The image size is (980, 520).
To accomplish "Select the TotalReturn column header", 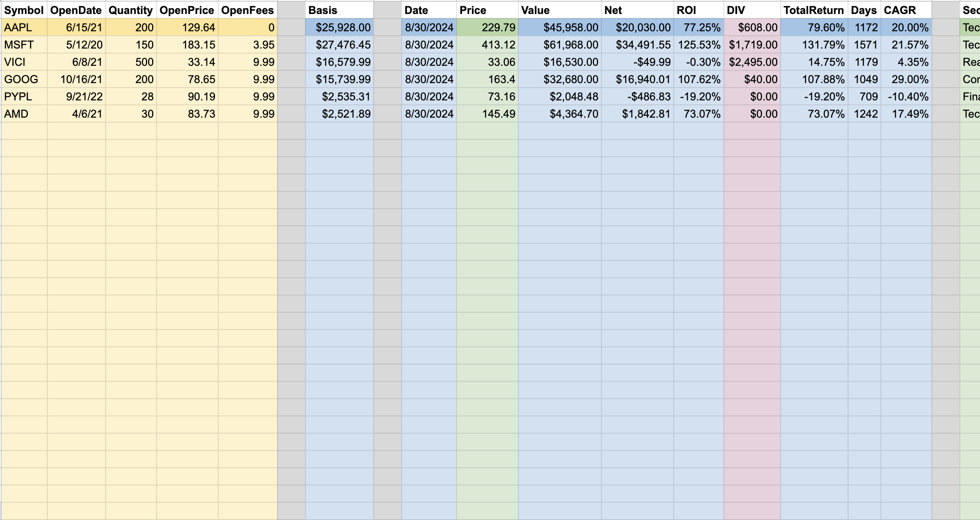I will (814, 10).
